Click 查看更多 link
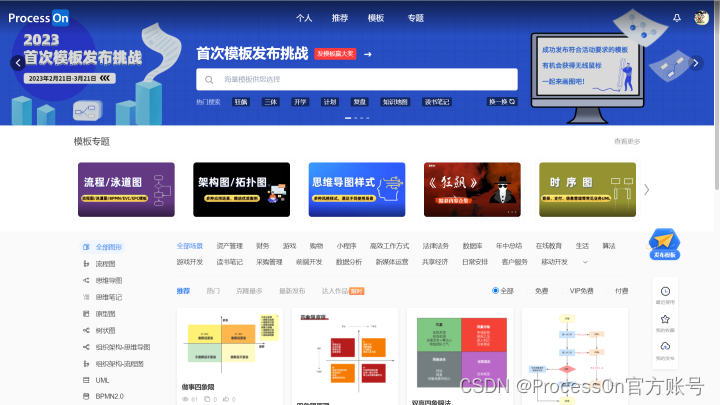This screenshot has height=405, width=720. point(627,141)
